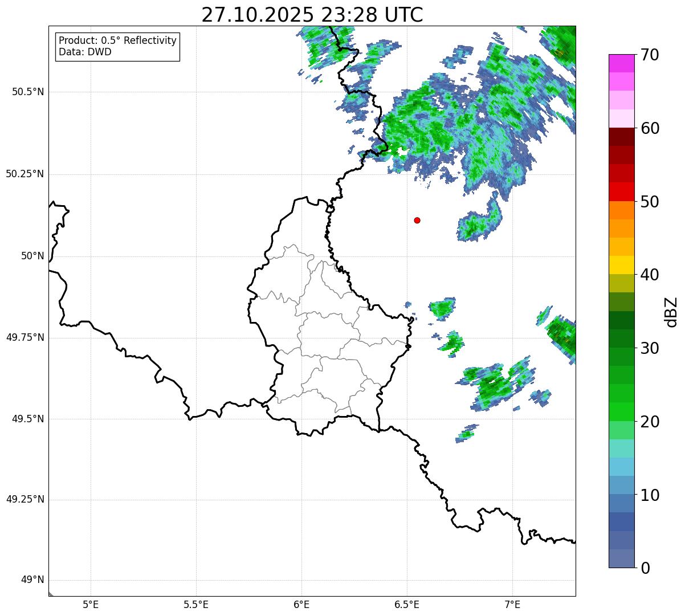Click the "Data: DWD" text
This screenshot has width=685, height=616.
click(85, 52)
